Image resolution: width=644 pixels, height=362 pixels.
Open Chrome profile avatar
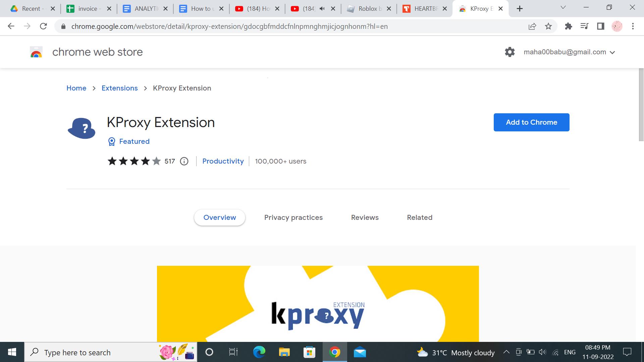[x=617, y=26]
